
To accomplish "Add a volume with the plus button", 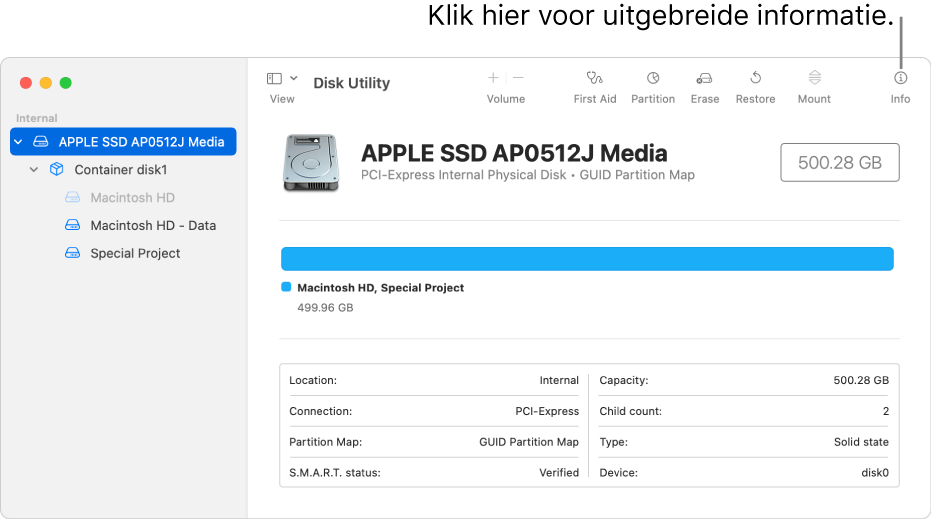I will tap(493, 78).
